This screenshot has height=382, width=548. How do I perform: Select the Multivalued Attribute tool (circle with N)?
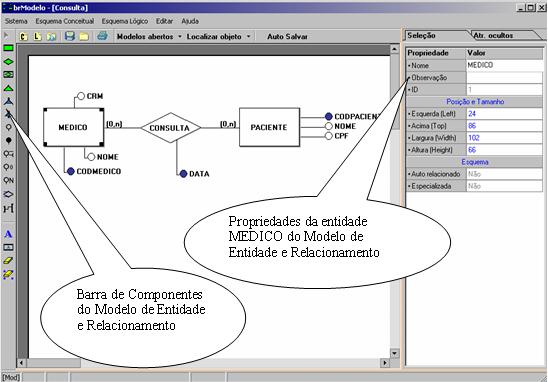pyautogui.click(x=8, y=180)
